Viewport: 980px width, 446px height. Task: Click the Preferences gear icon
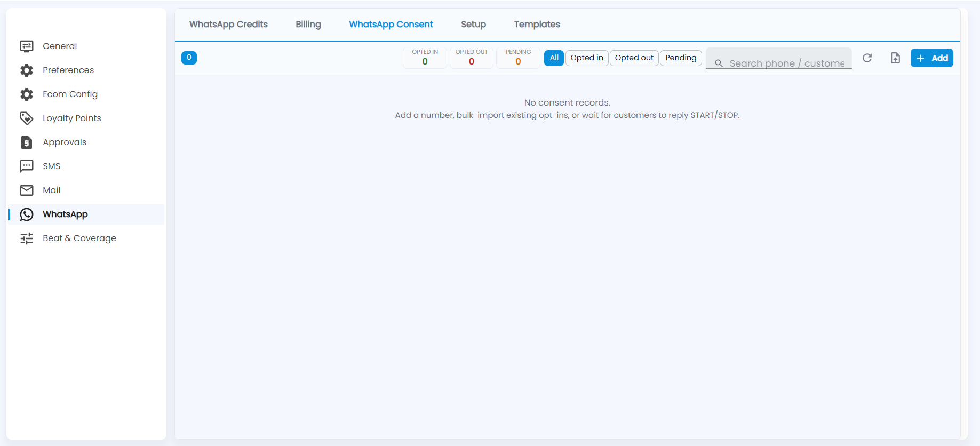click(x=27, y=70)
